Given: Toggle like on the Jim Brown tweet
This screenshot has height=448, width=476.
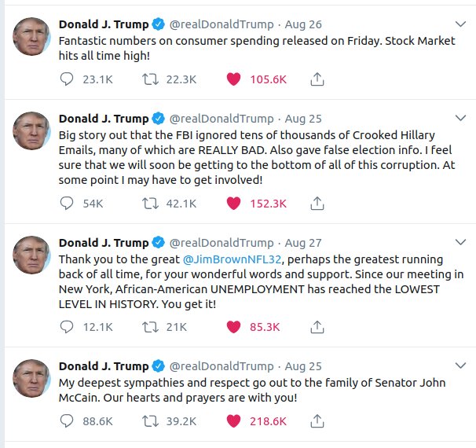Looking at the screenshot, I should pyautogui.click(x=233, y=326).
